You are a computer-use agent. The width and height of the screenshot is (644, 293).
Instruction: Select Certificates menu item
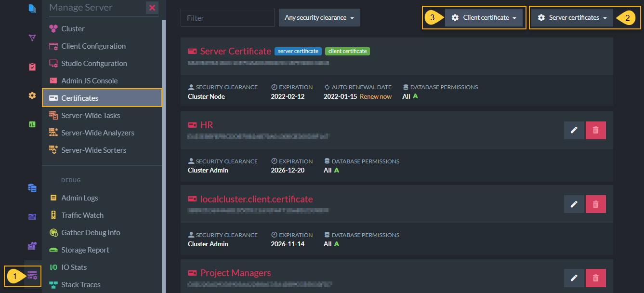point(102,98)
